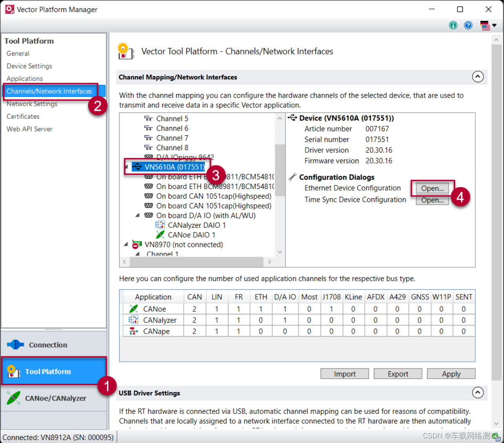Viewport: 504px width, 443px height.
Task: Click the CANoe ETH channel count cell
Action: coord(261,309)
